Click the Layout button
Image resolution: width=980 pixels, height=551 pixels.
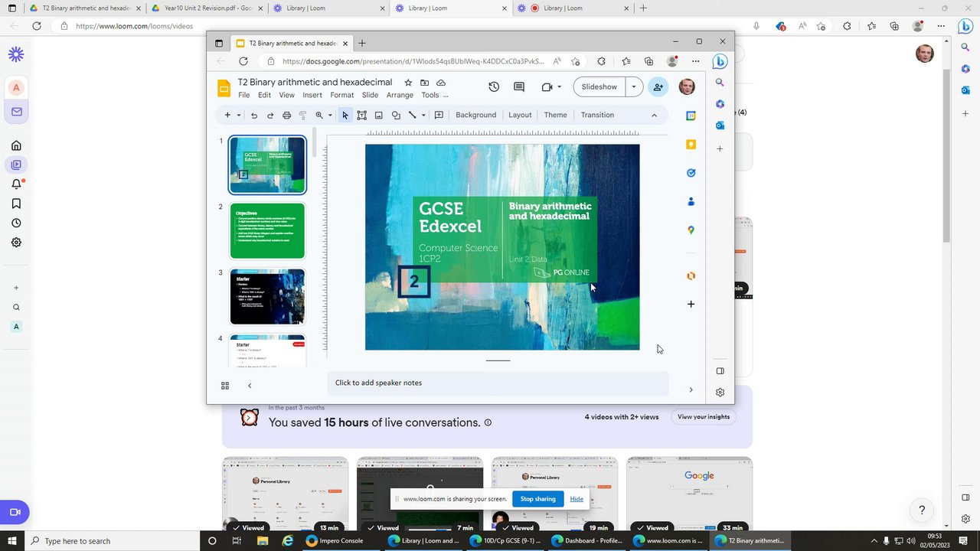coord(520,115)
